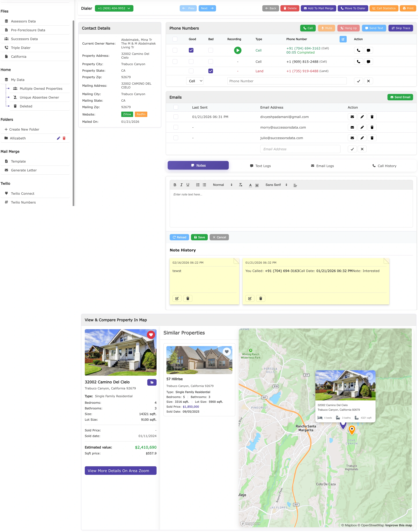Viewport: 418px width, 532px height.
Task: Switch to the Text Logs tab
Action: (260, 165)
